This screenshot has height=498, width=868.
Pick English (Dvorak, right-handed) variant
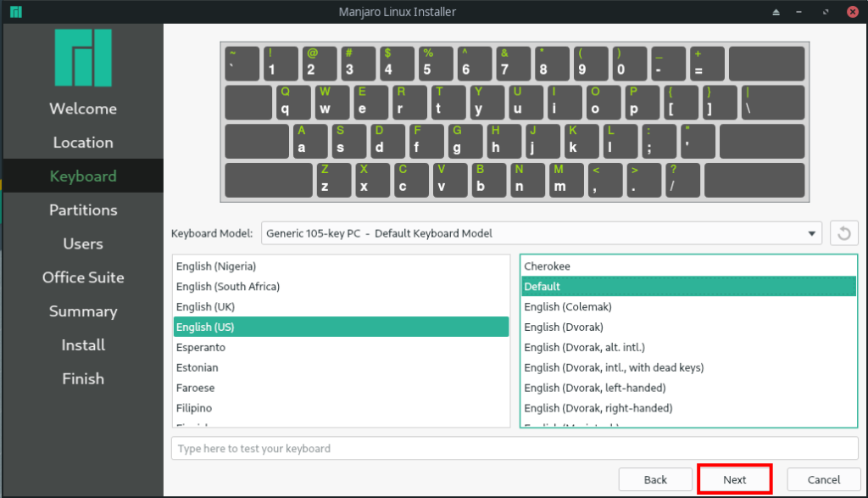(688, 408)
